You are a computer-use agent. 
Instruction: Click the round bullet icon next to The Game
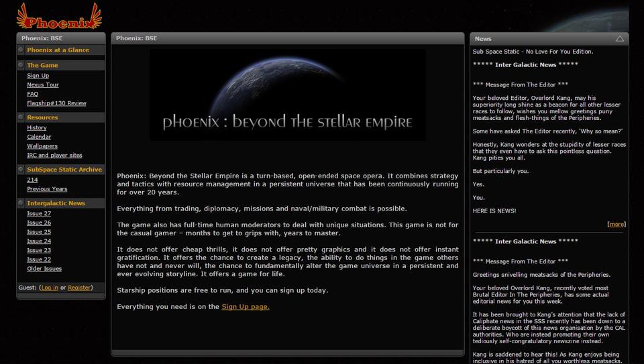point(21,65)
